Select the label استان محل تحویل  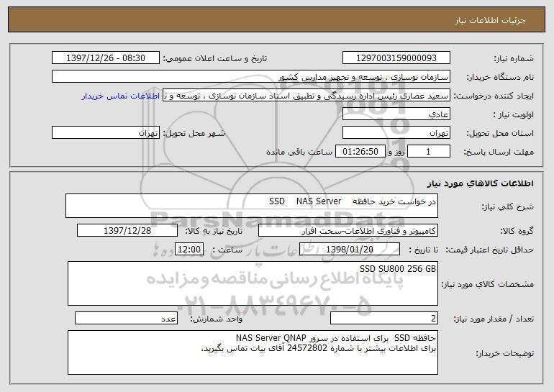tap(500, 134)
